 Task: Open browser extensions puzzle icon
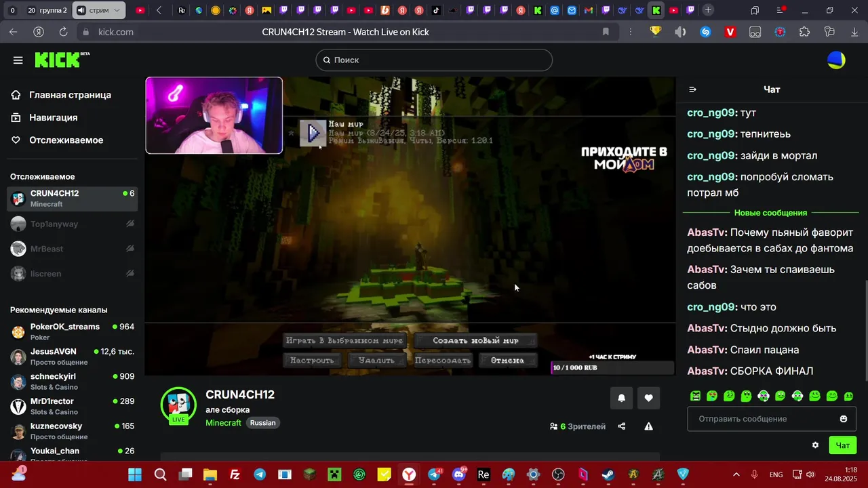(805, 32)
